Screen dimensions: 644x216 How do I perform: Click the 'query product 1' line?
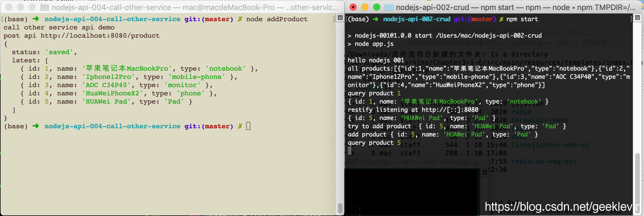[x=374, y=93]
